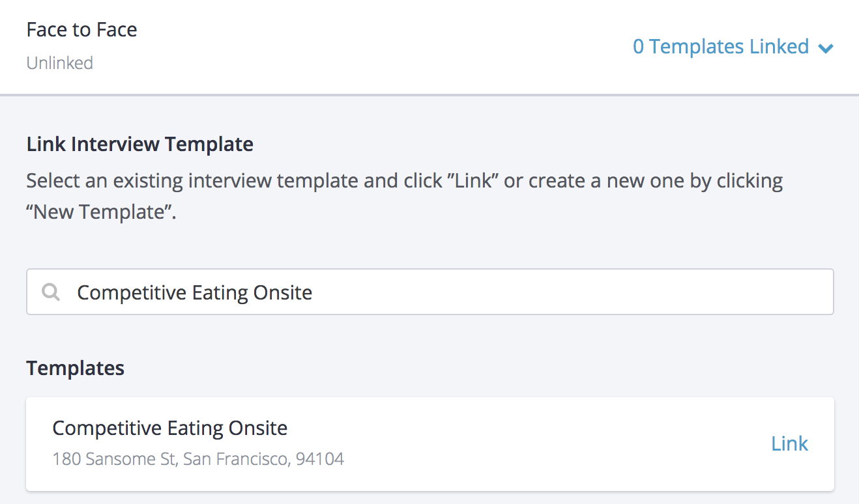Click the "Unlinked" status label
The image size is (859, 504).
[x=59, y=63]
